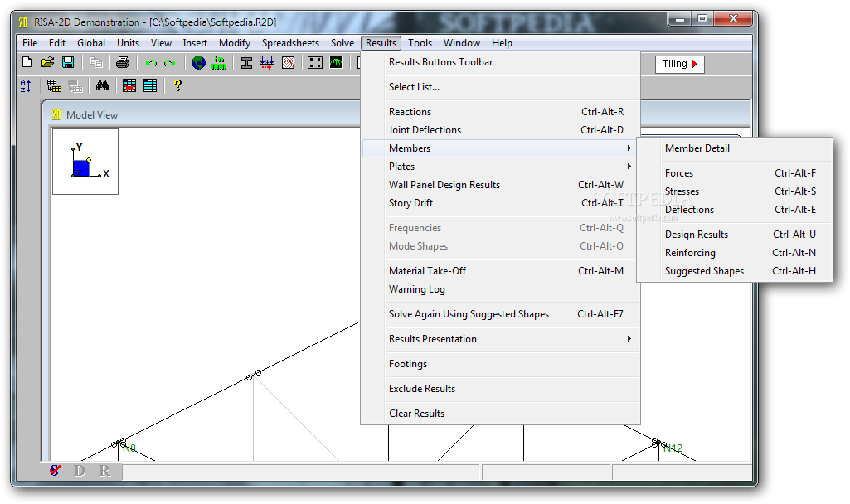Image resolution: width=850 pixels, height=504 pixels.
Task: Click the blue spreadsheet grid icon
Action: (150, 85)
